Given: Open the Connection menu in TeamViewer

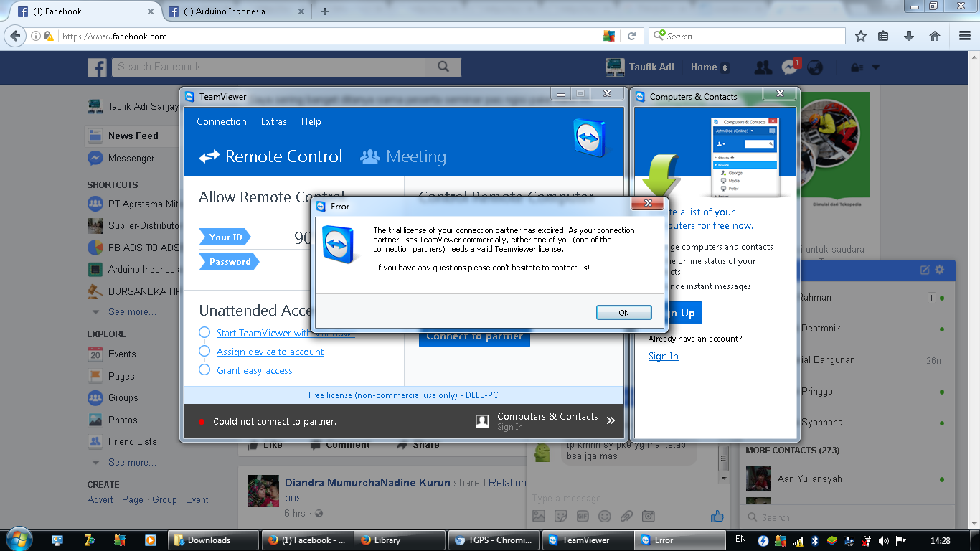Looking at the screenshot, I should tap(222, 122).
